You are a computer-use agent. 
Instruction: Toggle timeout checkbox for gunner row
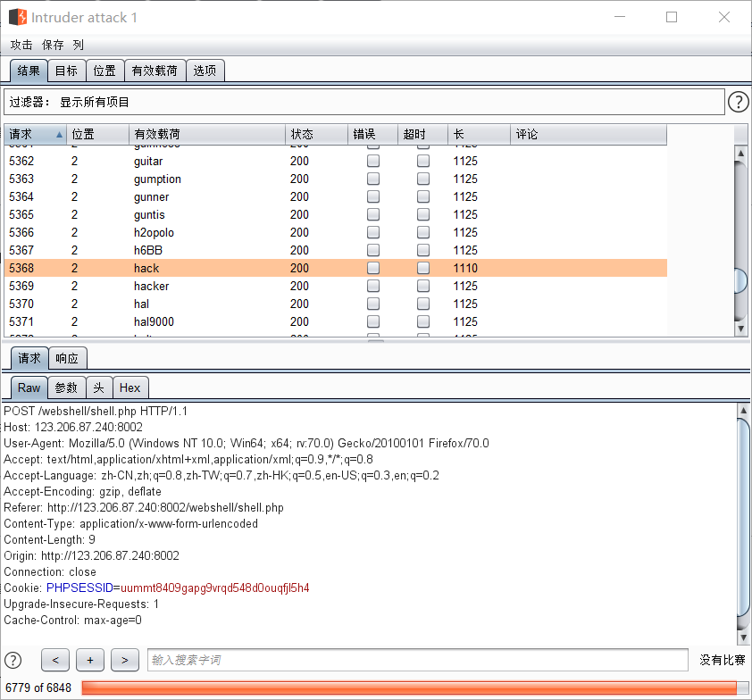click(x=423, y=196)
